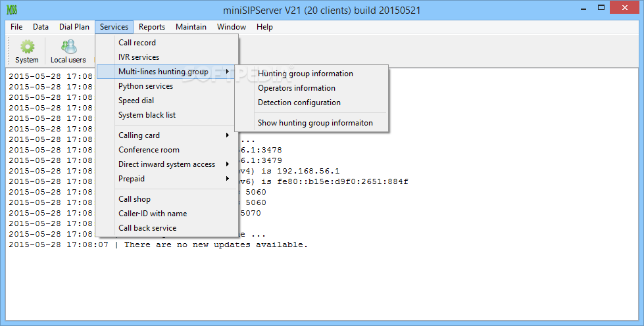
Task: Select Conference room entry
Action: [x=167, y=150]
